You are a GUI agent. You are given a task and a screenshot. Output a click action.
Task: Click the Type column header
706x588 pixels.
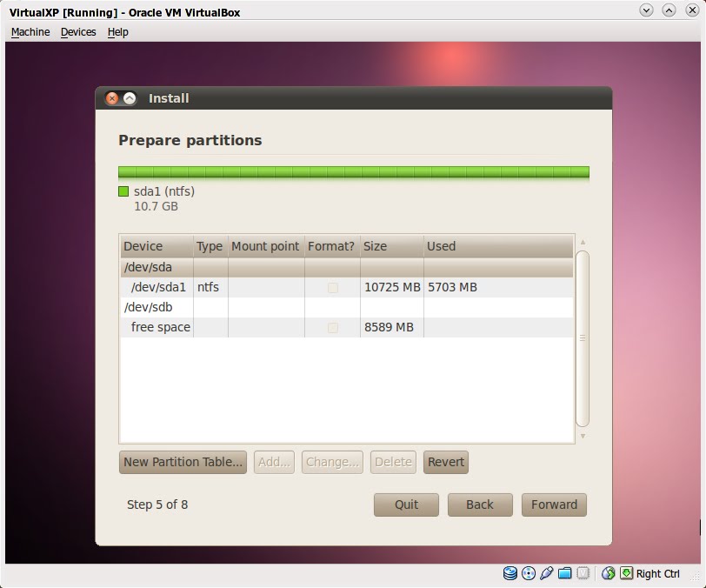click(x=210, y=246)
